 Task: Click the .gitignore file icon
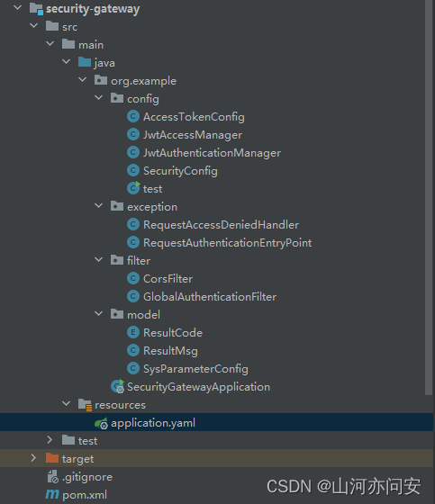coord(53,477)
